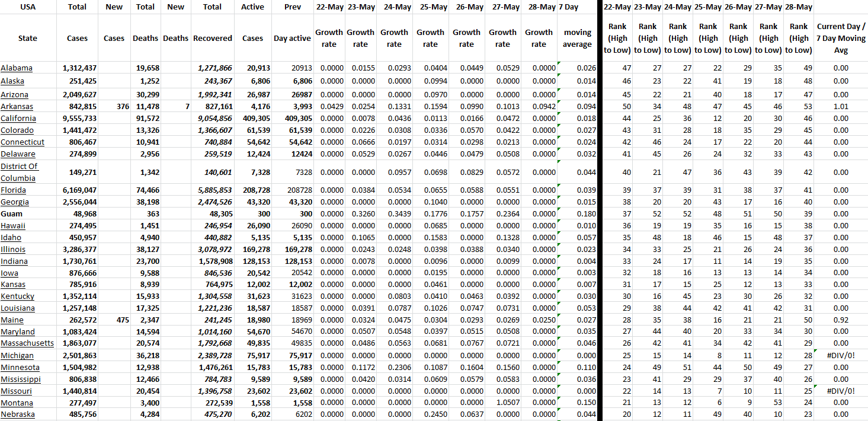Click the California hyperlink
The width and height of the screenshot is (868, 421).
pyautogui.click(x=18, y=119)
